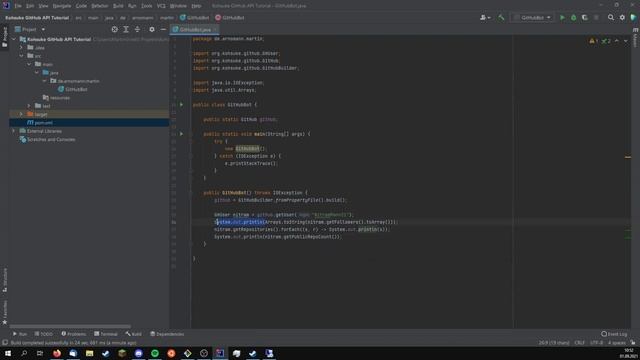Select opened file locate icon in Project panel
640x360 pixels.
pyautogui.click(x=115, y=29)
